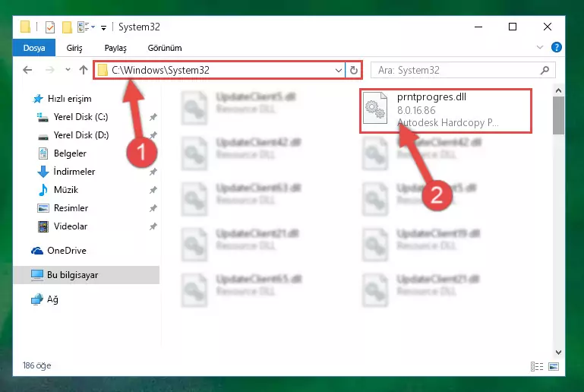
Task: Select Ağ in the sidebar
Action: (x=45, y=299)
